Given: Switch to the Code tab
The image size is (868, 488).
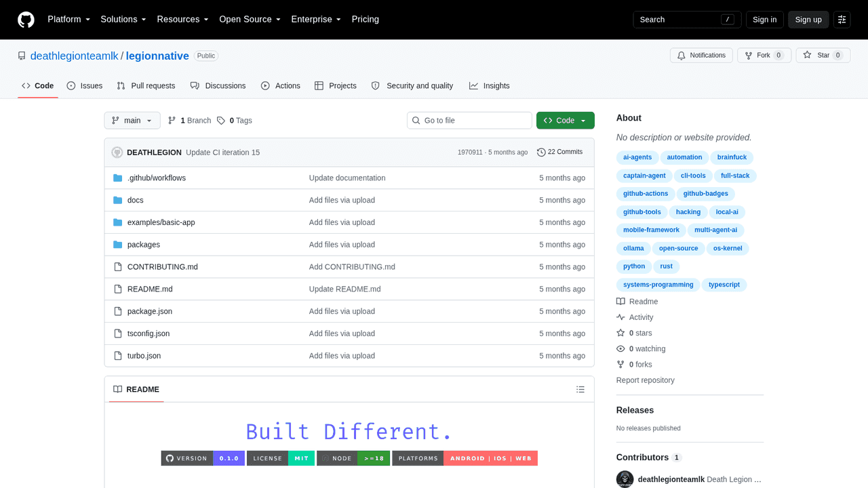Looking at the screenshot, I should pyautogui.click(x=38, y=86).
